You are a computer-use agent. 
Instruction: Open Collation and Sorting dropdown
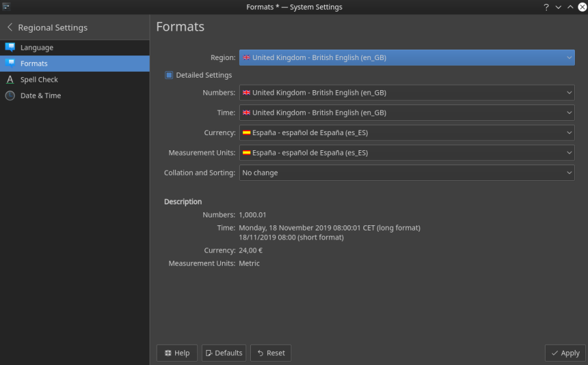click(406, 173)
